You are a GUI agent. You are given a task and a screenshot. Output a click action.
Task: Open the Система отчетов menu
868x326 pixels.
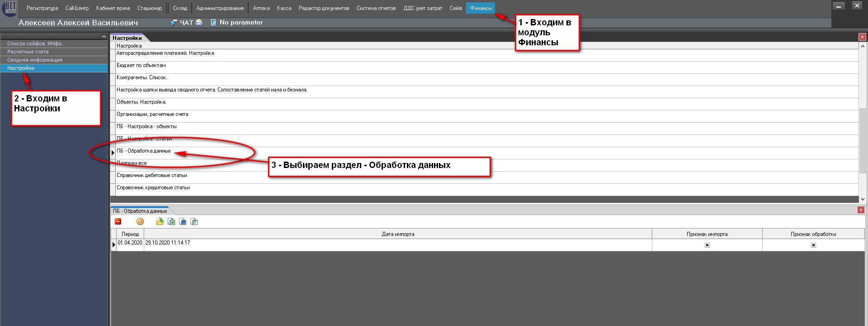point(376,8)
